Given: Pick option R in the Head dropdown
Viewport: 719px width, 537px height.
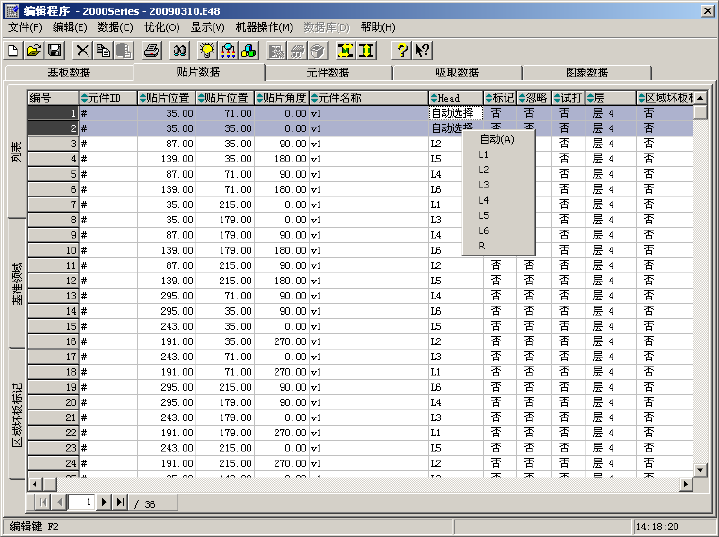Looking at the screenshot, I should click(x=482, y=246).
